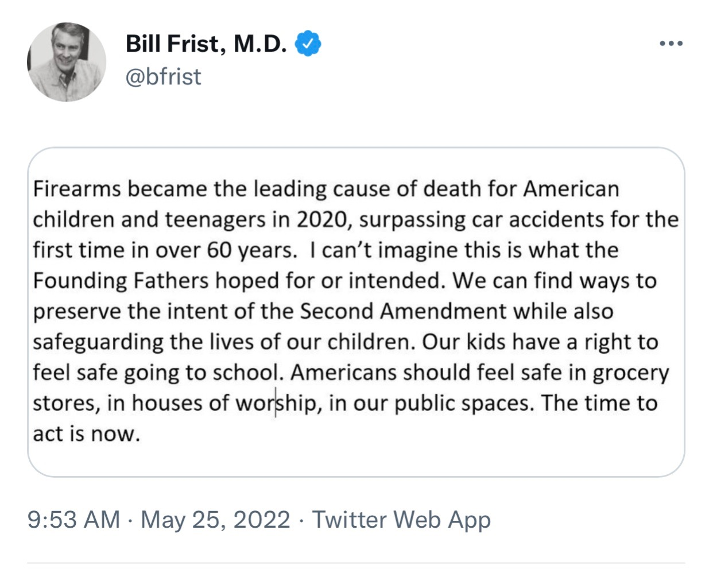713x588 pixels.
Task: Click the 9:53 AM timestamp
Action: click(73, 520)
